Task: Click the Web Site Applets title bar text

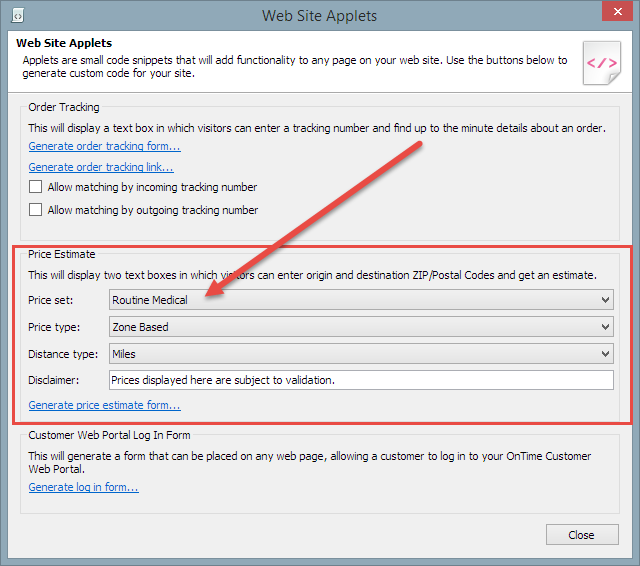Action: click(320, 16)
